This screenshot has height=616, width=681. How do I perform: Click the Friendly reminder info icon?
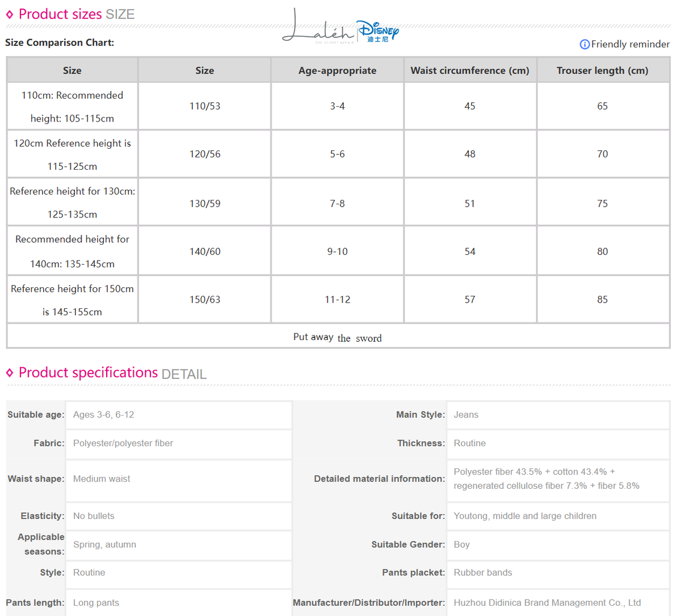coord(585,44)
